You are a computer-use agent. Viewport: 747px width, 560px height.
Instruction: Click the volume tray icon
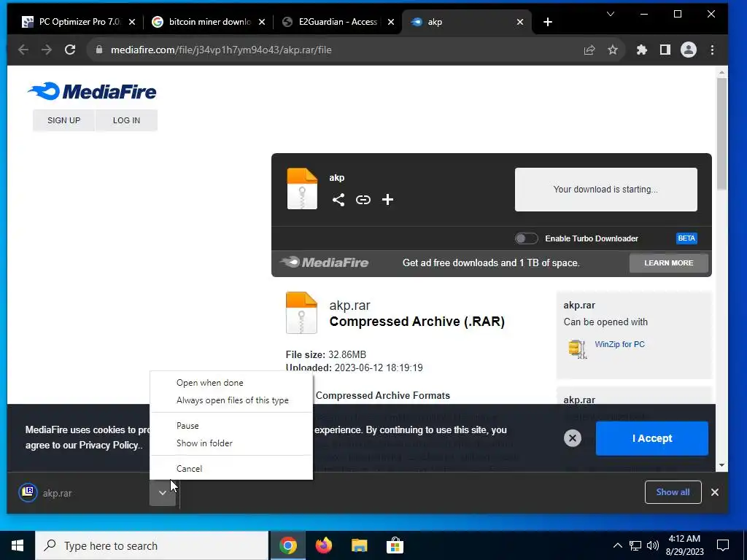point(653,545)
